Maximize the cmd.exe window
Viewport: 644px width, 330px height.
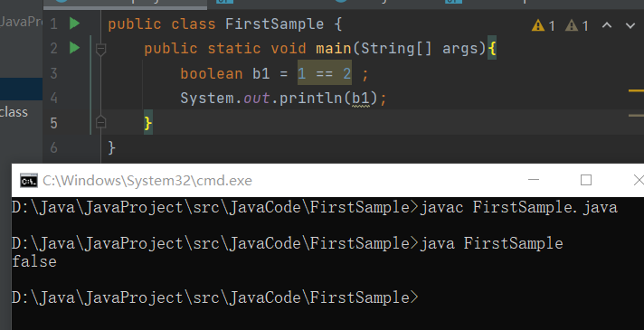point(586,180)
